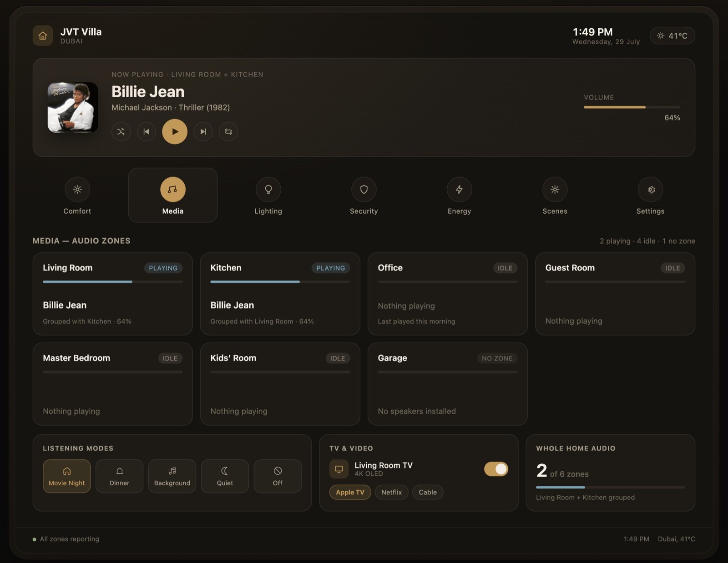
Task: Click the Garage zone card
Action: [448, 384]
